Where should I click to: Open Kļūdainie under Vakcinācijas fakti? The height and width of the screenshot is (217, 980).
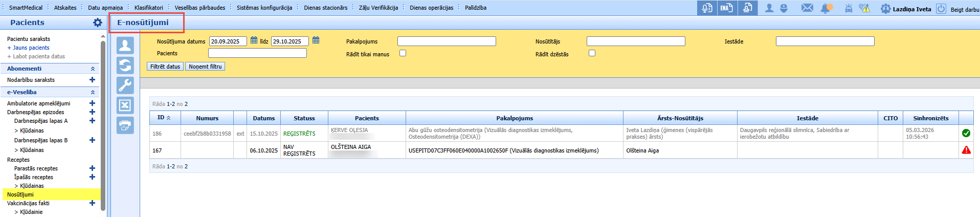pos(31,212)
